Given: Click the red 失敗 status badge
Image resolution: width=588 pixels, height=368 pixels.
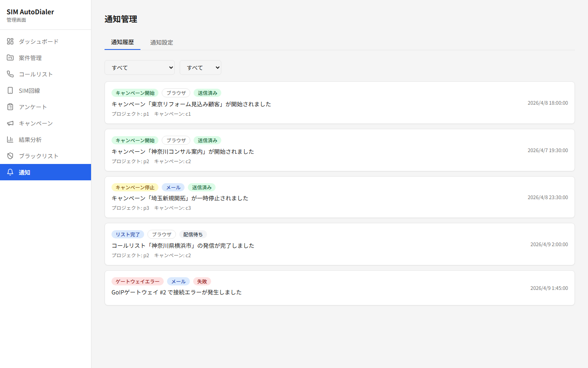Looking at the screenshot, I should [x=202, y=281].
